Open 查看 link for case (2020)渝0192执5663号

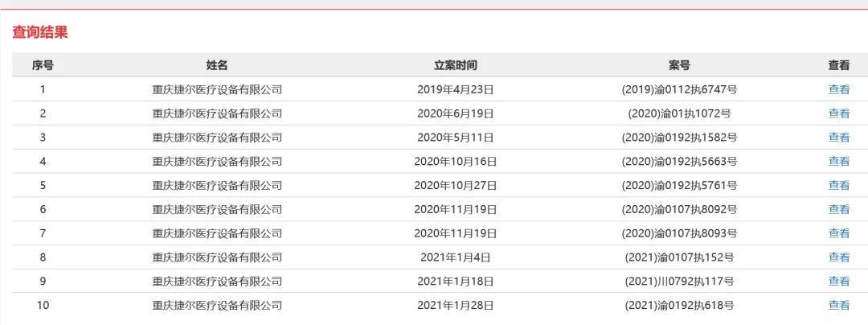pos(838,161)
